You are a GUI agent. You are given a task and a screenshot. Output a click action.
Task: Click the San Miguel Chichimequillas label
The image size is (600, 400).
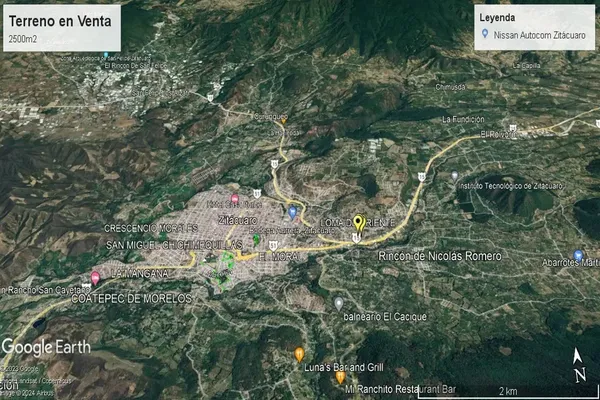click(x=174, y=245)
